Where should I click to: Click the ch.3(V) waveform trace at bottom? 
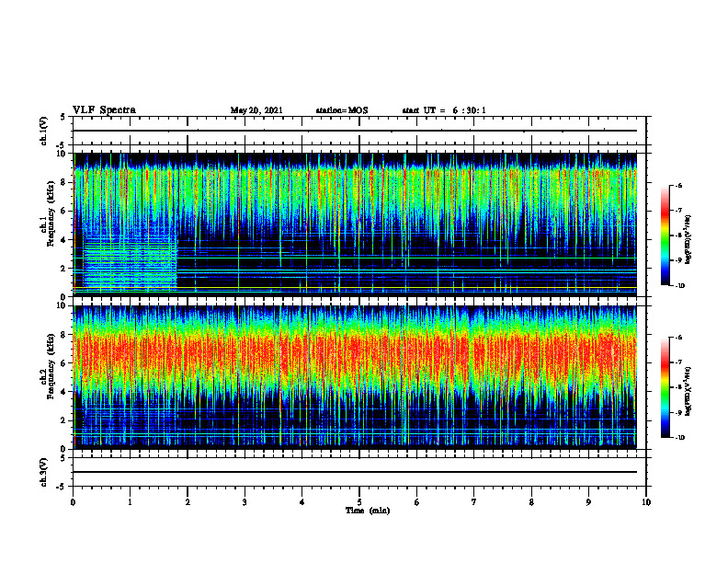pos(355,472)
